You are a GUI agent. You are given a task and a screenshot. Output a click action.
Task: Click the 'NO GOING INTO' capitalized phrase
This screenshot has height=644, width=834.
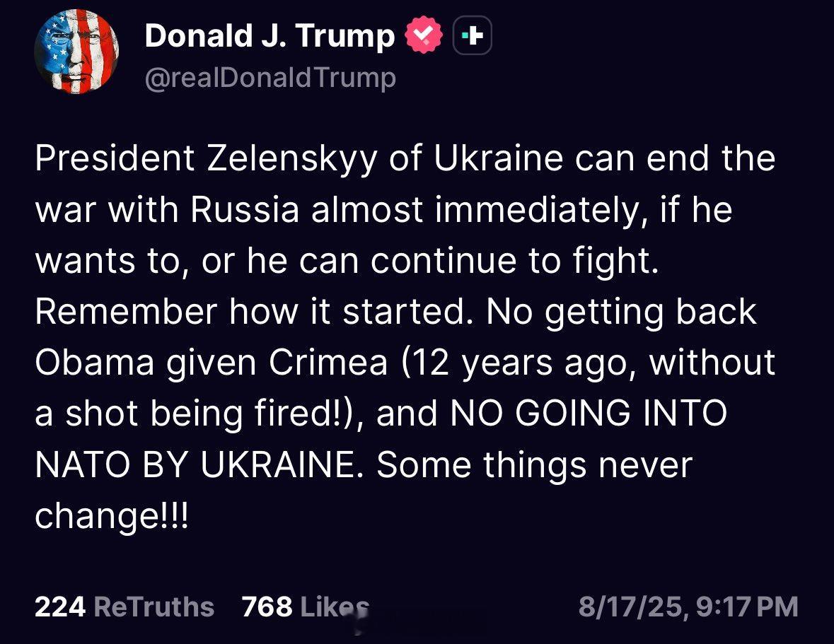pyautogui.click(x=589, y=414)
